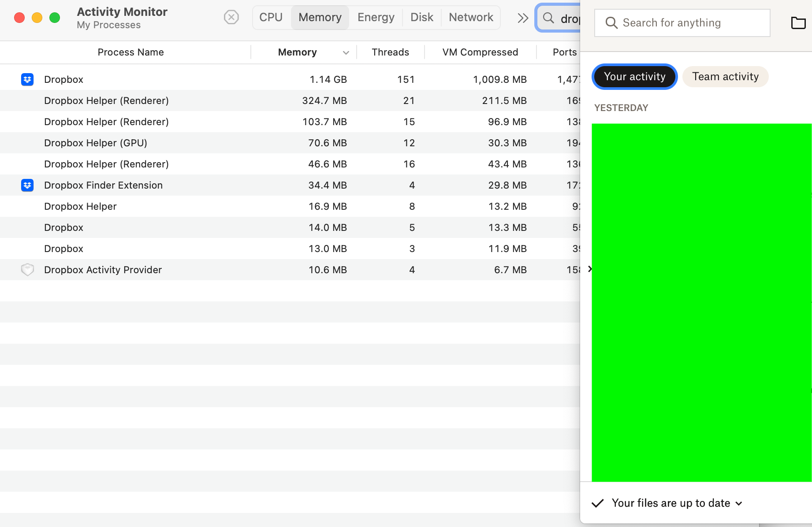Click the Dropbox Finder Extension icon
The width and height of the screenshot is (812, 527).
27,185
